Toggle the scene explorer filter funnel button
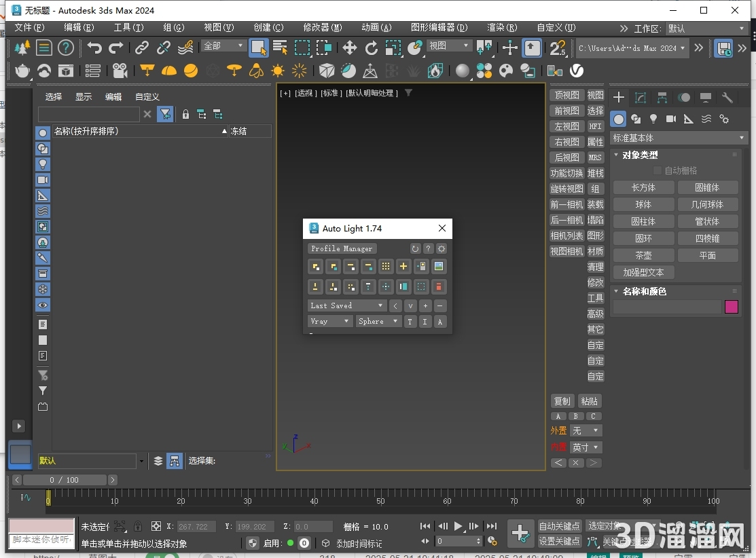Image resolution: width=756 pixels, height=558 pixels. (165, 114)
